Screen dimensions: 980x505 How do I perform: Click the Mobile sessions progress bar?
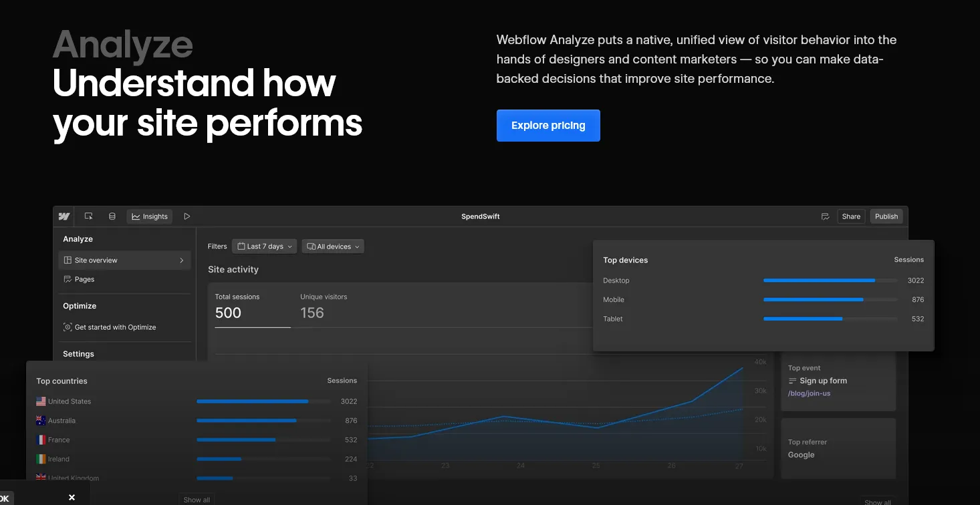point(830,300)
